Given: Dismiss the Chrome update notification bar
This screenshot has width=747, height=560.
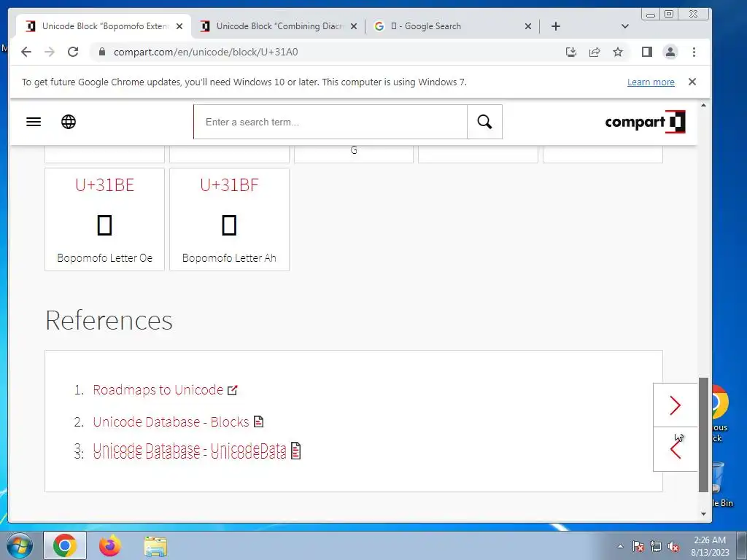Looking at the screenshot, I should pos(692,82).
